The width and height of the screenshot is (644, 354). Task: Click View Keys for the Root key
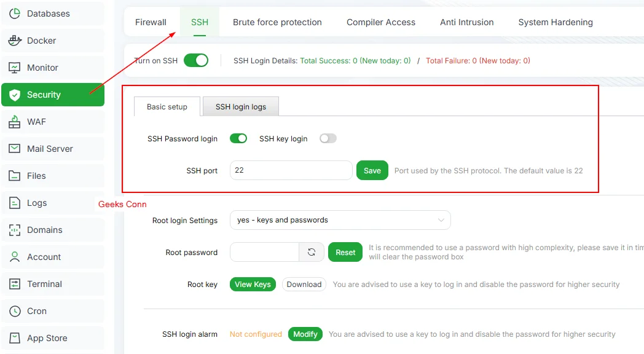[252, 284]
